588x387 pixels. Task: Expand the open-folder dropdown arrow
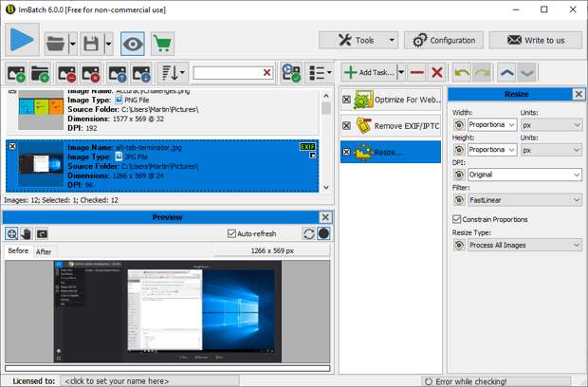click(73, 44)
